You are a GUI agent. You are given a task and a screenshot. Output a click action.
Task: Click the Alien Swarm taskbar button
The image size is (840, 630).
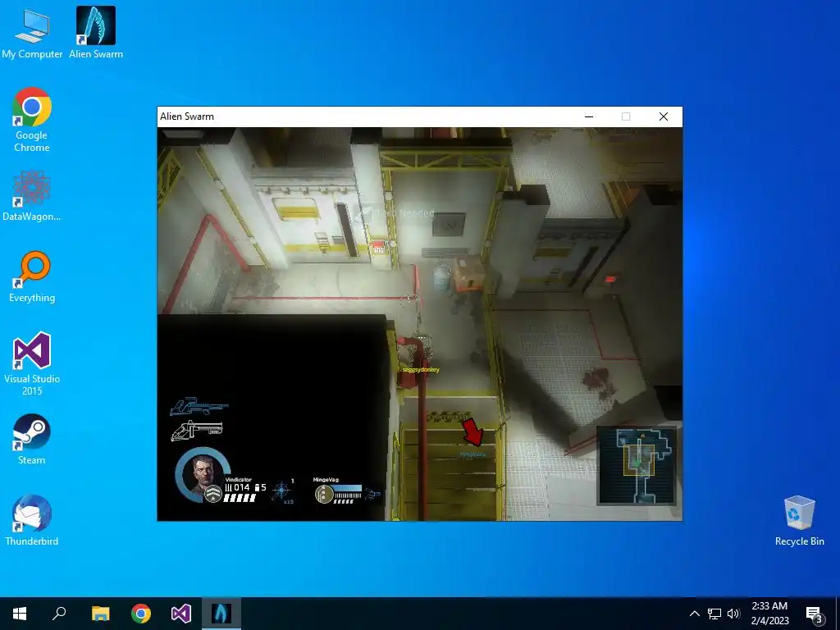coord(221,614)
